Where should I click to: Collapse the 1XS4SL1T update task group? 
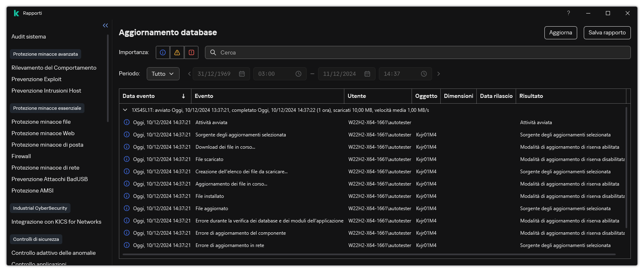pos(125,110)
